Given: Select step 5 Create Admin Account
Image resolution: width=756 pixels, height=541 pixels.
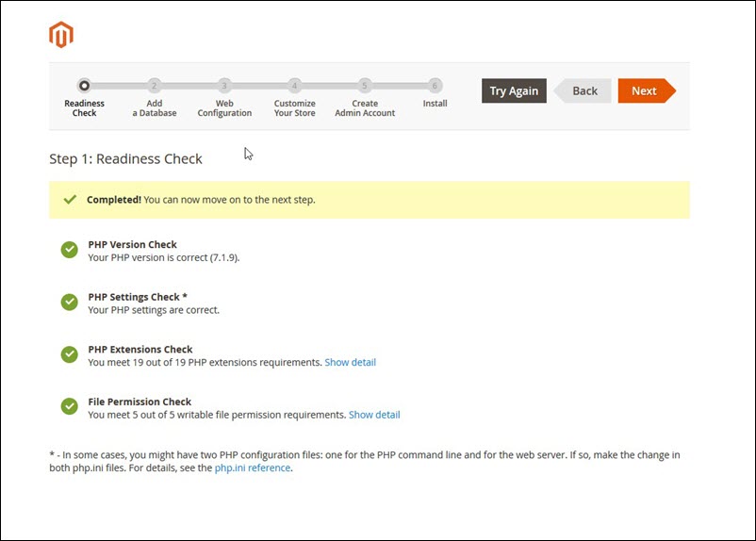Looking at the screenshot, I should coord(365,86).
